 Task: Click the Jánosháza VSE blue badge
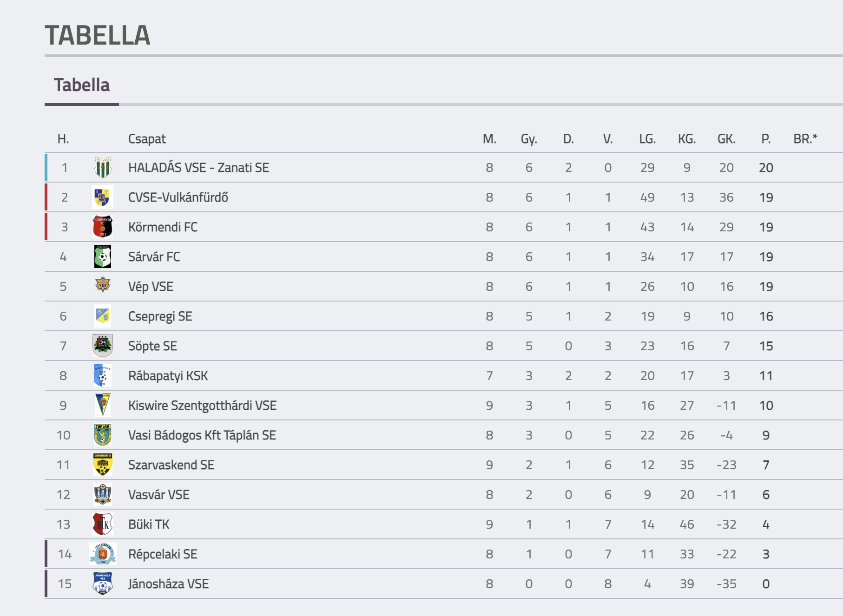tap(103, 584)
